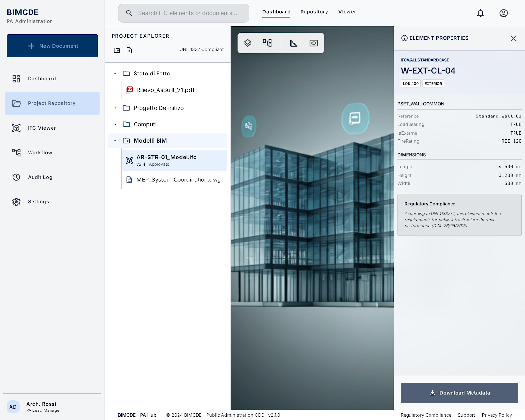Click the Element Properties info icon

[404, 38]
